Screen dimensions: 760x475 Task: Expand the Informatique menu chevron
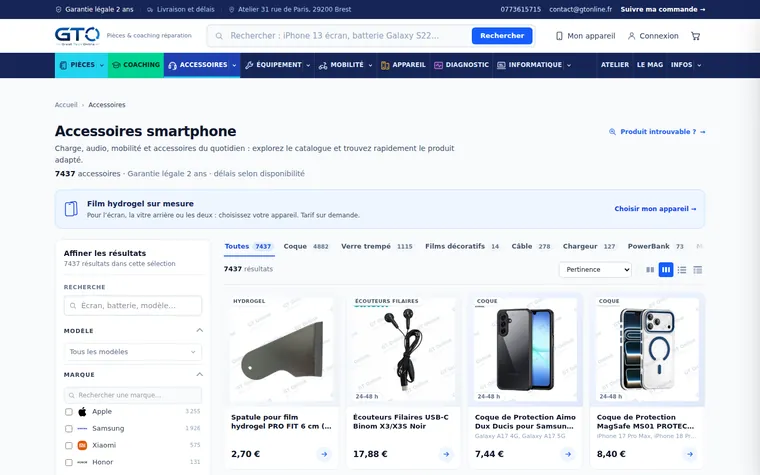click(569, 65)
